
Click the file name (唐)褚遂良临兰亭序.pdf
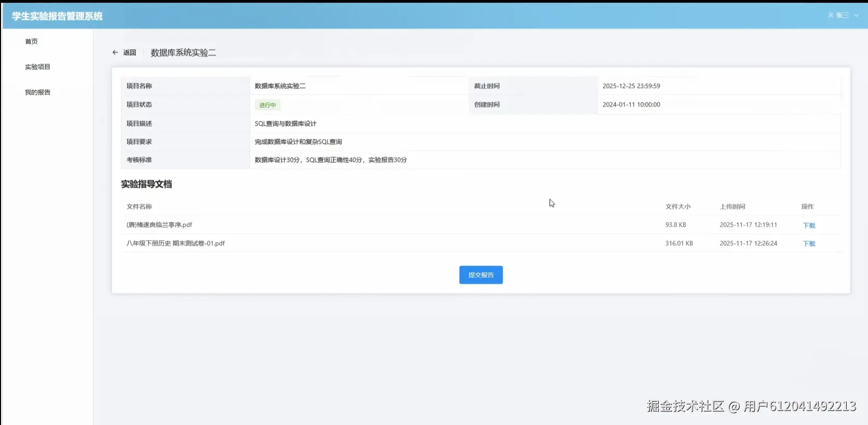click(159, 225)
